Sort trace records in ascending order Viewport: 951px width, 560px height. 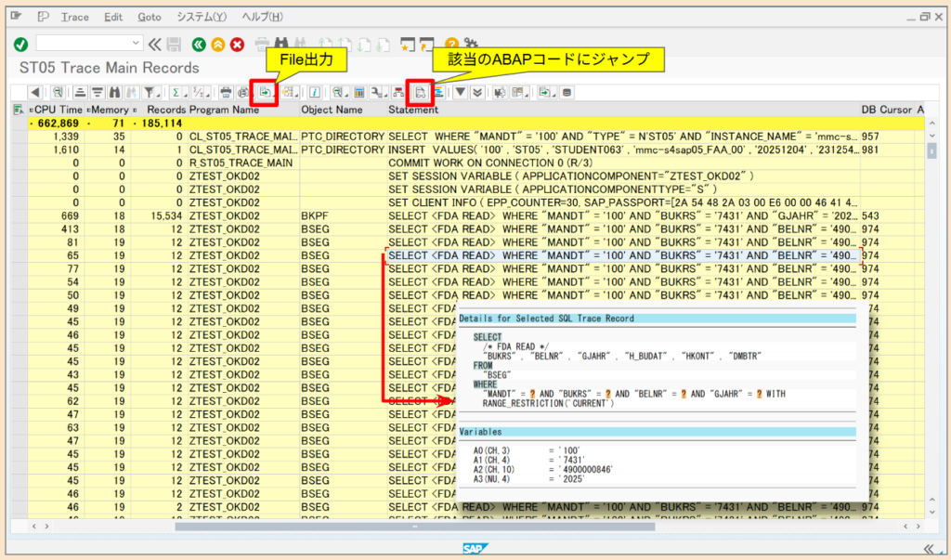tap(79, 92)
